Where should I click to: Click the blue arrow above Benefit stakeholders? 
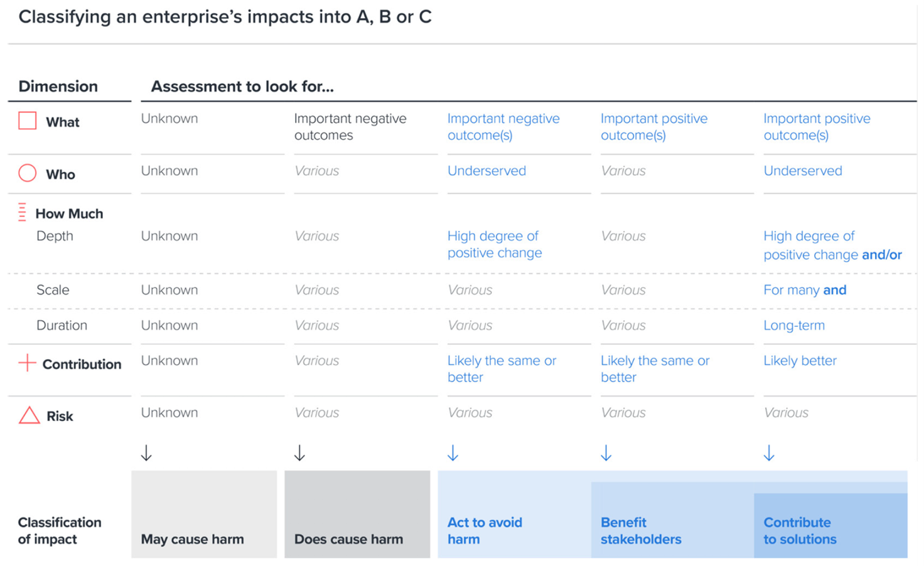pos(606,453)
